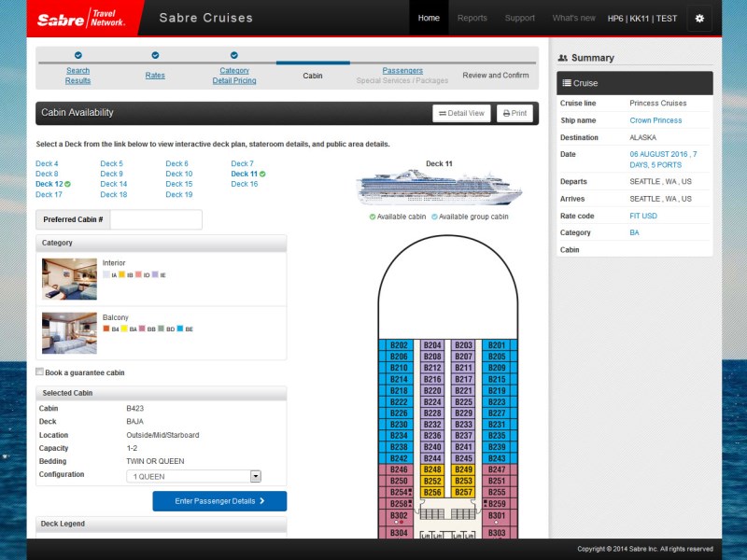Click the Print button

click(514, 113)
